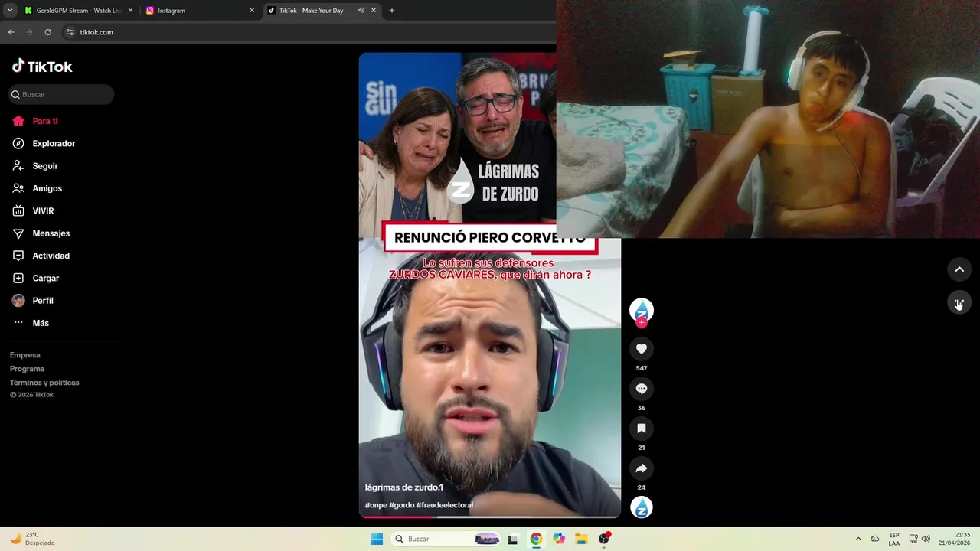Show hidden tray icons

858,539
